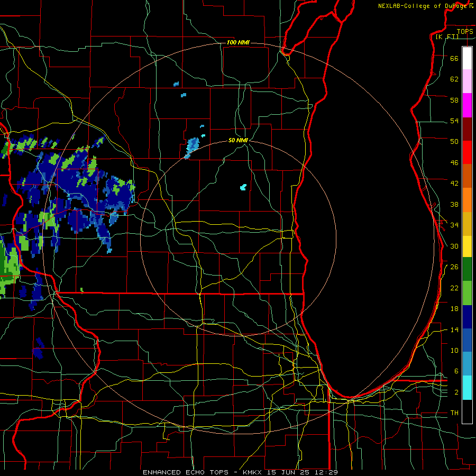Click the magenta legend swatch near 58

467,105
